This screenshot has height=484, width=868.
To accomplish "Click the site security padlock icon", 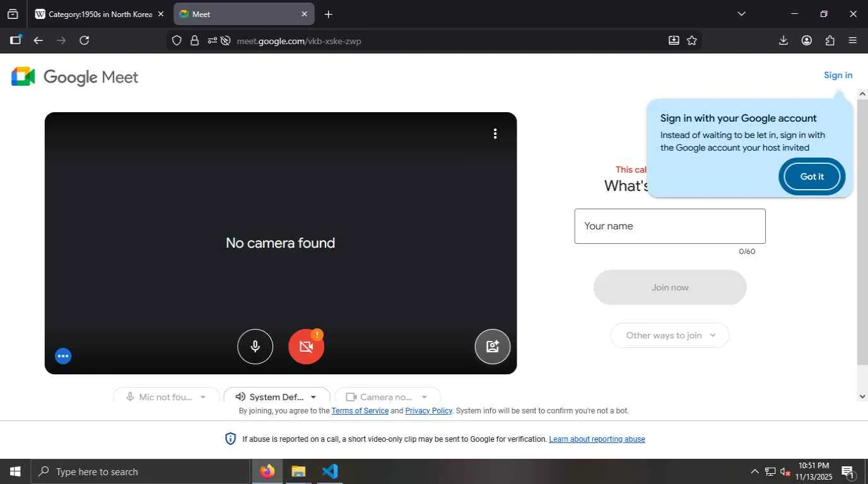I will pyautogui.click(x=194, y=40).
